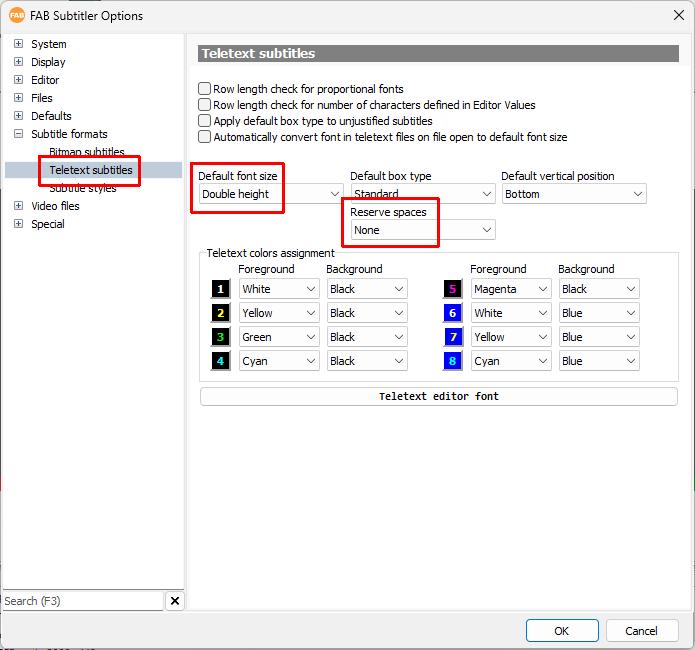The height and width of the screenshot is (650, 695).
Task: Click color swatch number 2
Action: (220, 313)
